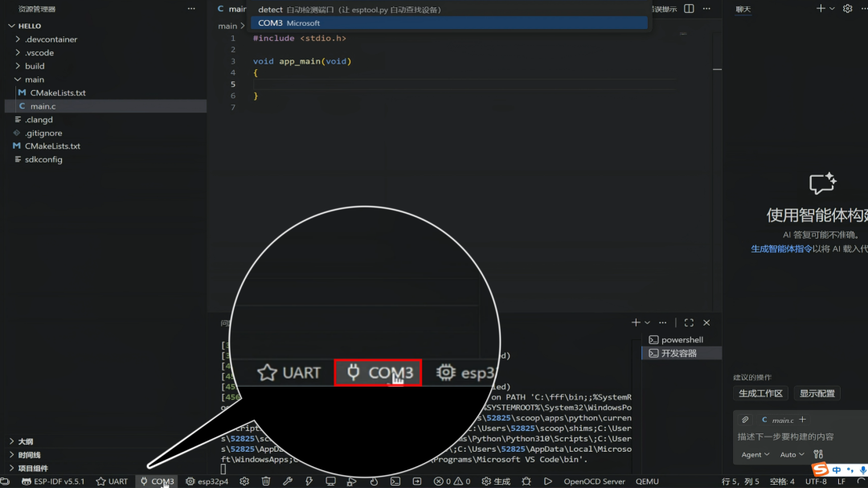This screenshot has height=488, width=868.
Task: Open the chat tools configuration icon
Action: tap(818, 454)
